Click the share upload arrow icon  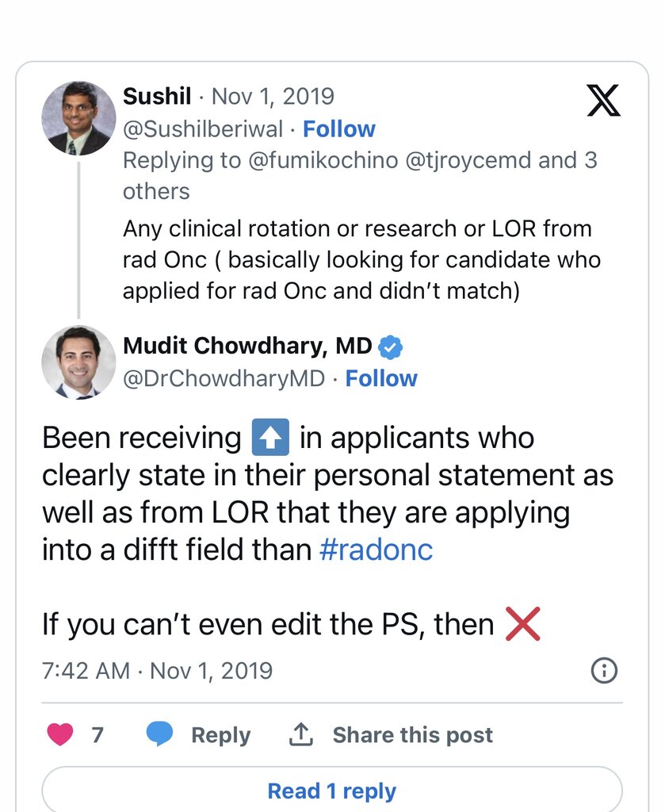[301, 735]
